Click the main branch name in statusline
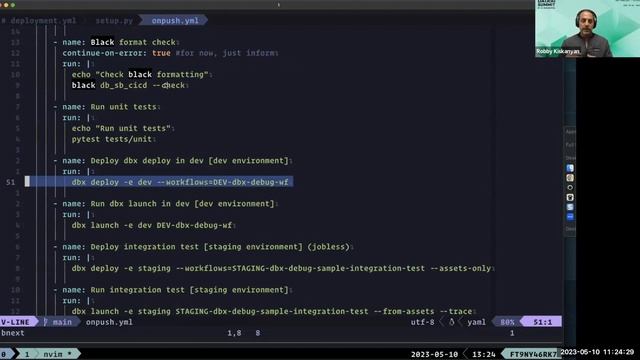 pos(62,322)
